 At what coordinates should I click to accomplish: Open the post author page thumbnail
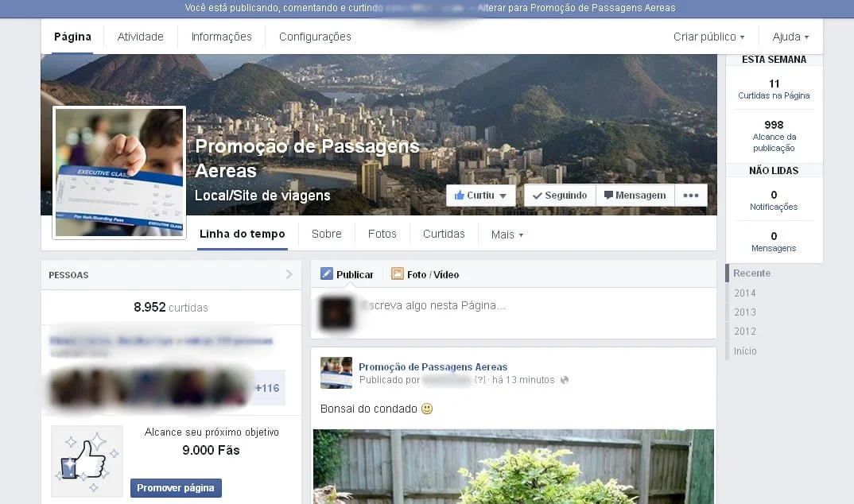[336, 373]
